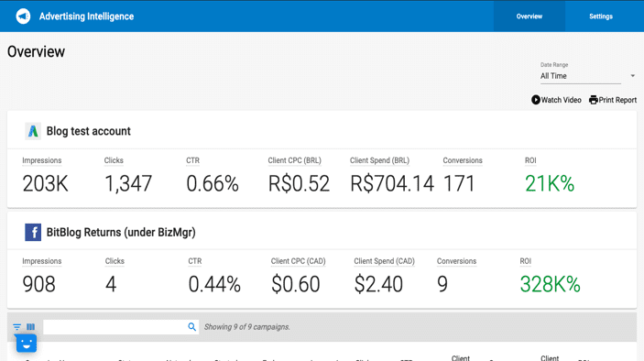Click the green 328K% ROI value
The width and height of the screenshot is (644, 361).
click(x=550, y=284)
